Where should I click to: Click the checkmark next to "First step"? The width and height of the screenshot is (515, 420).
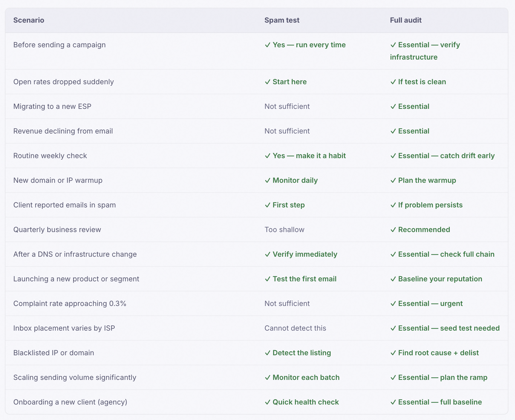pos(267,205)
